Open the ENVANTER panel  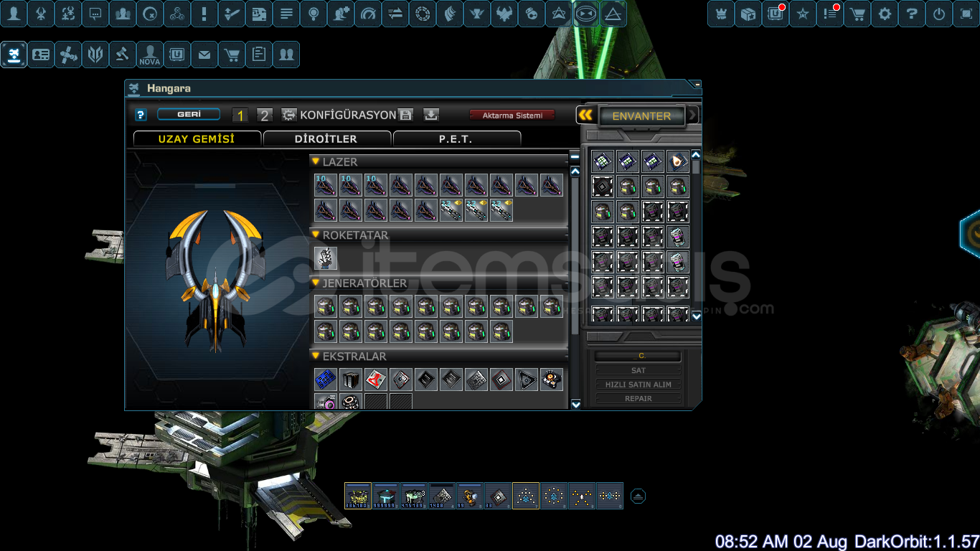pyautogui.click(x=641, y=116)
